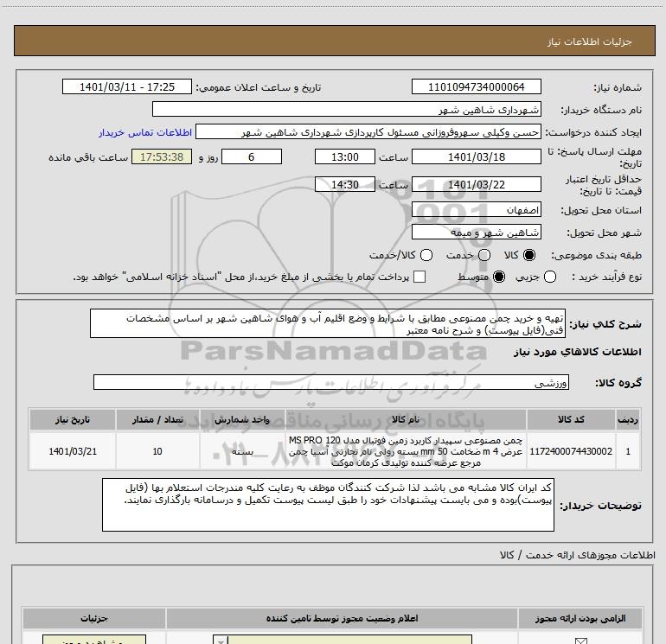Viewport: 666px width, 644px height.
Task: Click the remaining days field 6
Action: pos(252,156)
